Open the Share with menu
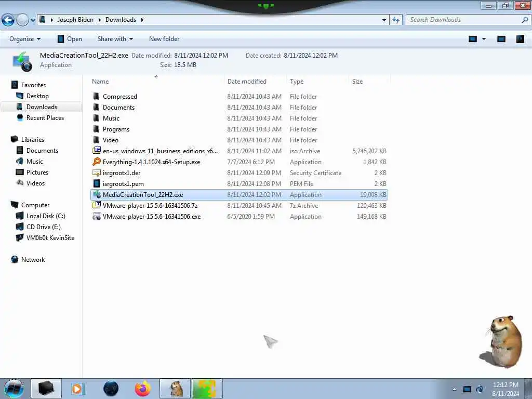 click(115, 39)
